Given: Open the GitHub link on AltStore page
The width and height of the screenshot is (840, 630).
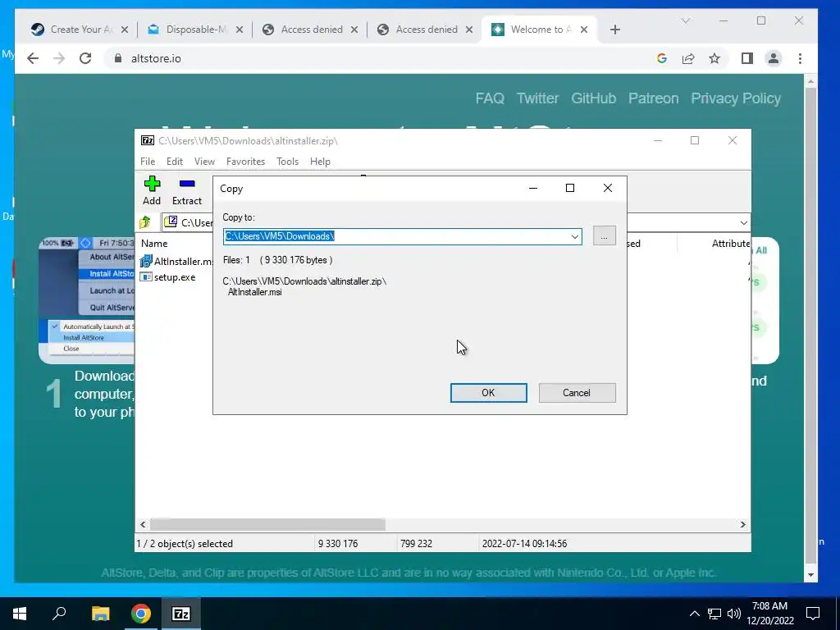Looking at the screenshot, I should pos(594,98).
